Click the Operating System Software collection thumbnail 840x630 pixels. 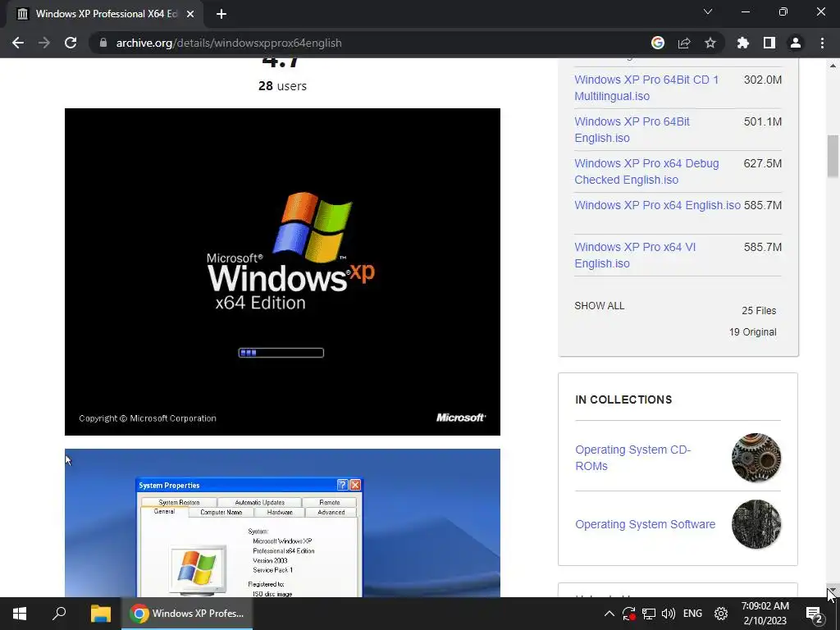756,524
